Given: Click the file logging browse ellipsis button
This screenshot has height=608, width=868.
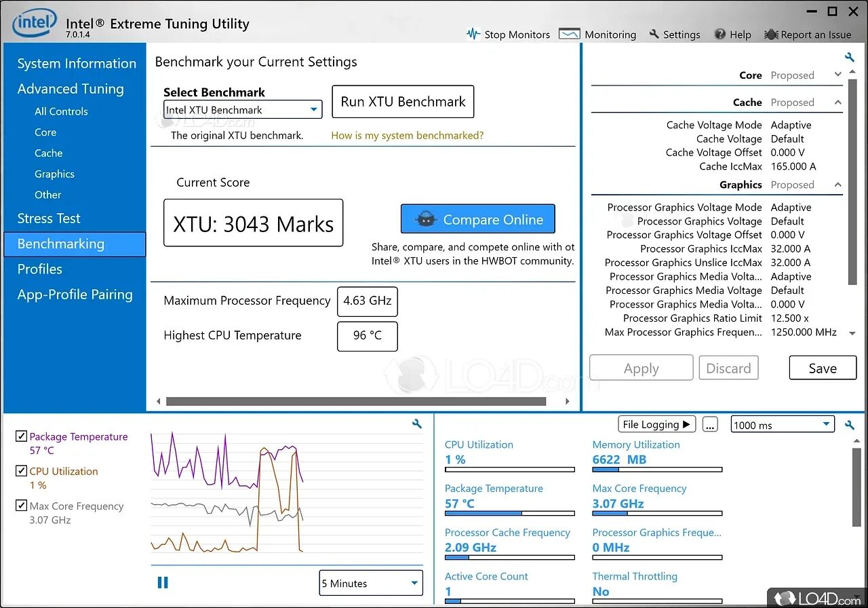Looking at the screenshot, I should (x=710, y=425).
